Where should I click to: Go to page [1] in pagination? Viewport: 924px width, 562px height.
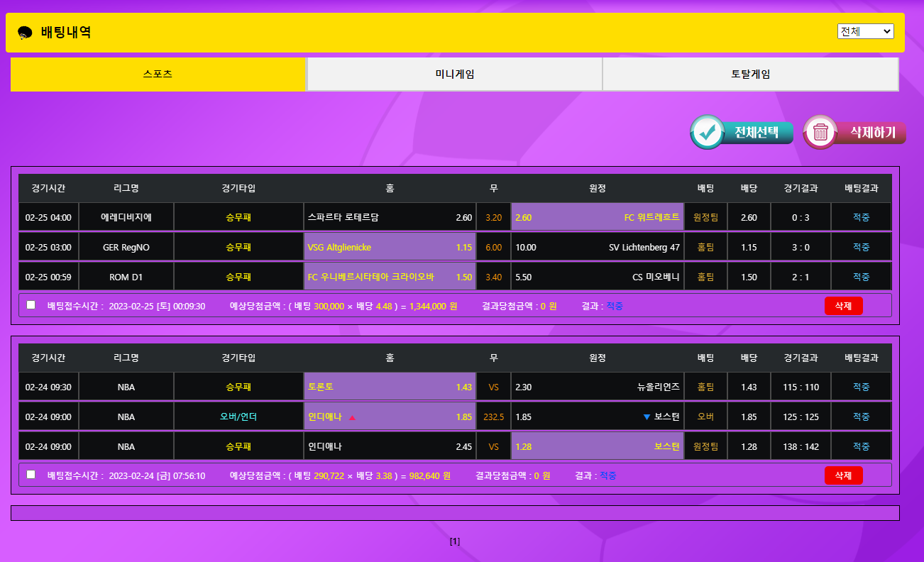455,541
